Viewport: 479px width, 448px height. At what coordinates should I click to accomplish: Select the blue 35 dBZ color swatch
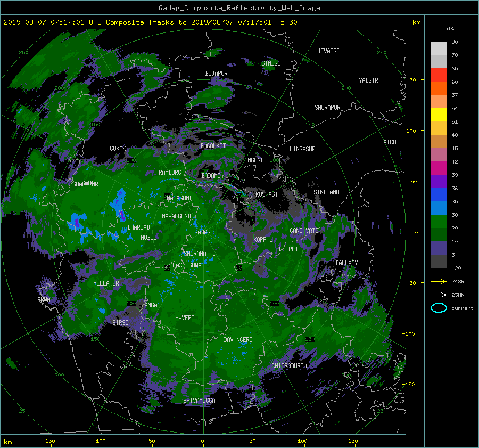click(439, 194)
